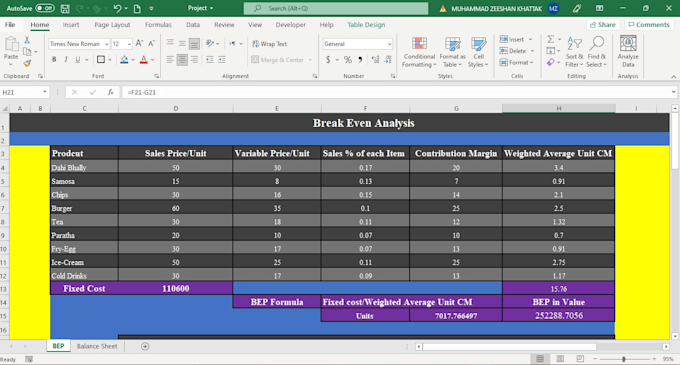Click the Share button
The width and height of the screenshot is (680, 365).
pos(603,25)
